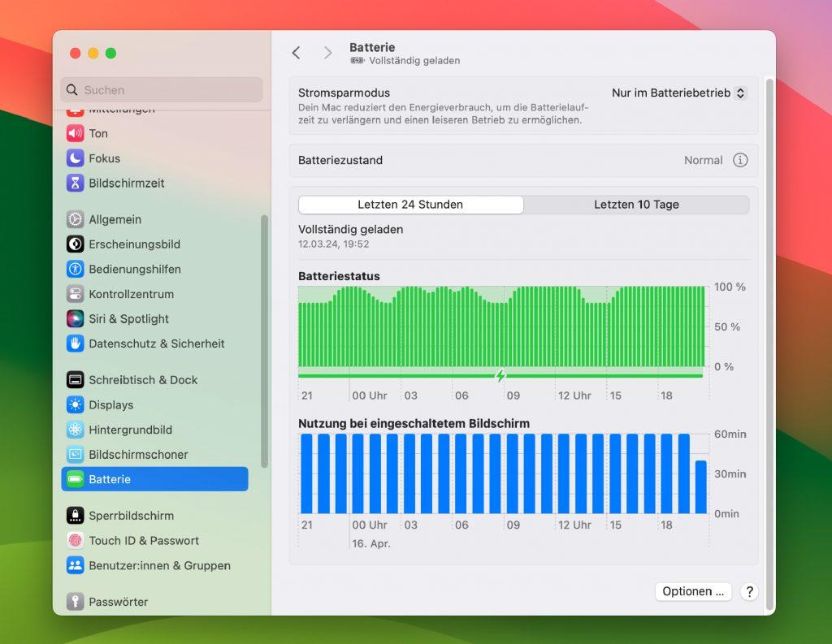Click the Suchen search field
Screen dimensions: 832x644
pyautogui.click(x=162, y=90)
